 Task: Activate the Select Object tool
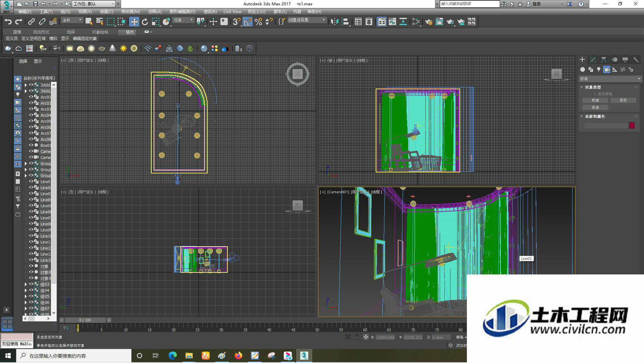89,22
